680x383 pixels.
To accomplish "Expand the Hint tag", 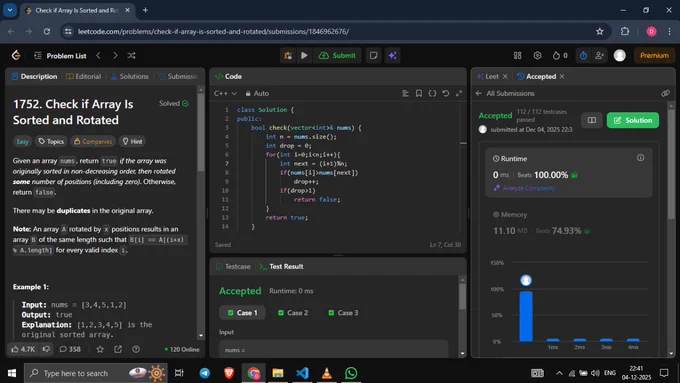I will [132, 141].
